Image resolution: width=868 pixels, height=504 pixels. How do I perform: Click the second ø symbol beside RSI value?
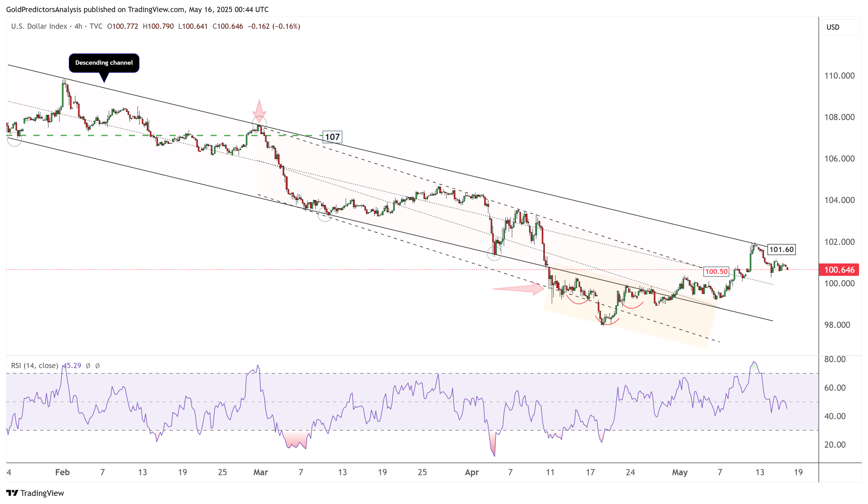98,366
